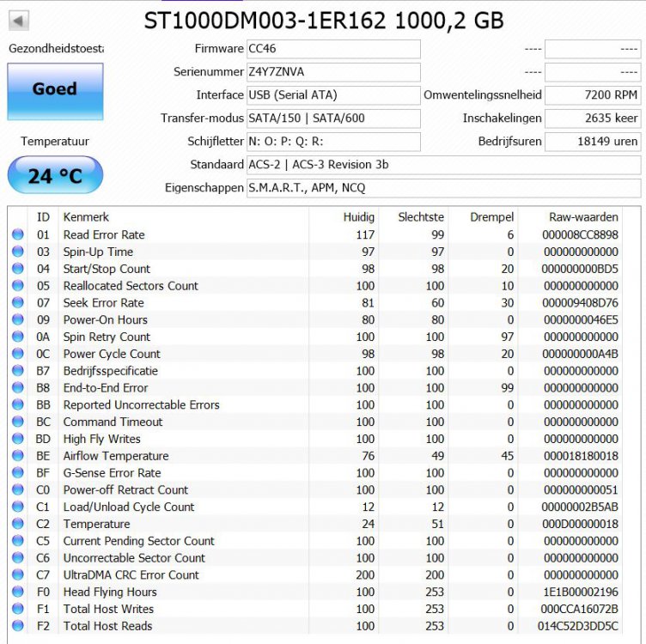Screen dimensions: 646x644
Task: Click the status icon for Bedrijfsspecificatie
Action: (18, 371)
